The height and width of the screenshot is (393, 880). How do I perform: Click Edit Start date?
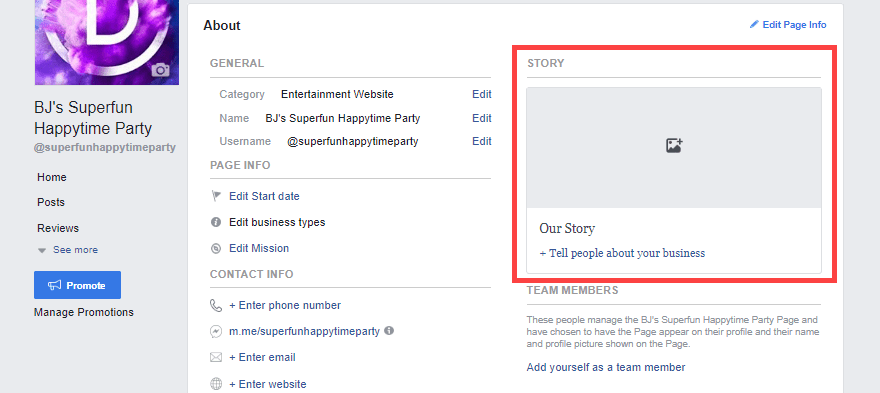(264, 196)
